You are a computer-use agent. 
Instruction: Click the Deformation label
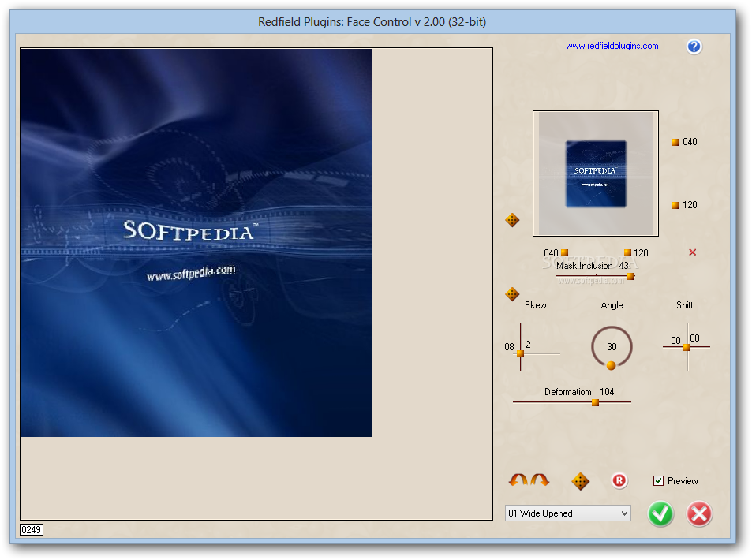568,392
